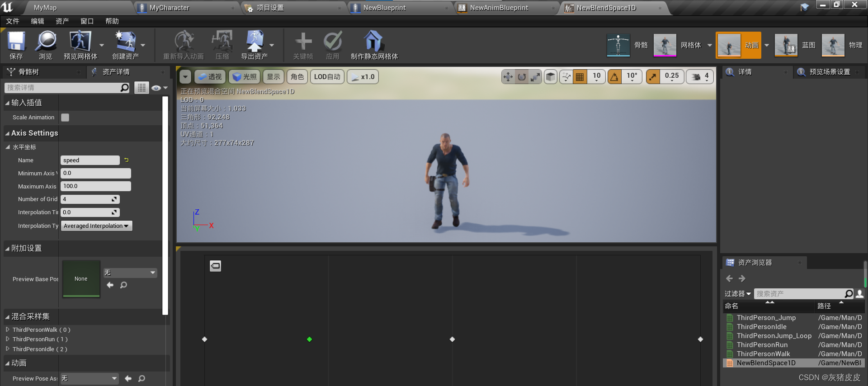Image resolution: width=868 pixels, height=386 pixels.
Task: Collapse the 输入插值 section
Action: coord(7,103)
